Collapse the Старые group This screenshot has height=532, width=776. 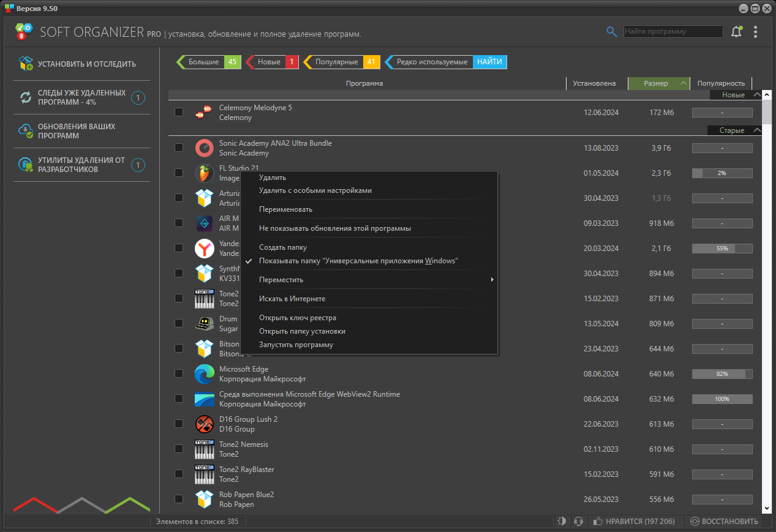point(757,130)
